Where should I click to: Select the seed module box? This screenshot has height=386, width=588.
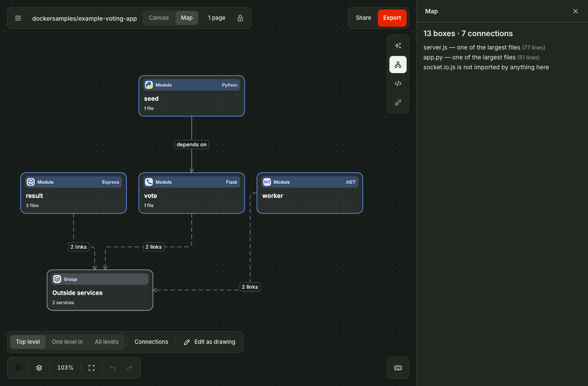[192, 96]
